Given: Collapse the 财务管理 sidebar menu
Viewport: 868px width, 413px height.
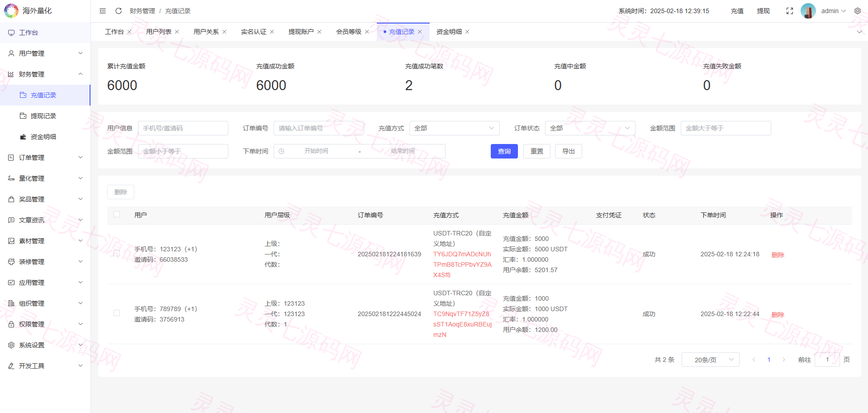Looking at the screenshot, I should [45, 74].
